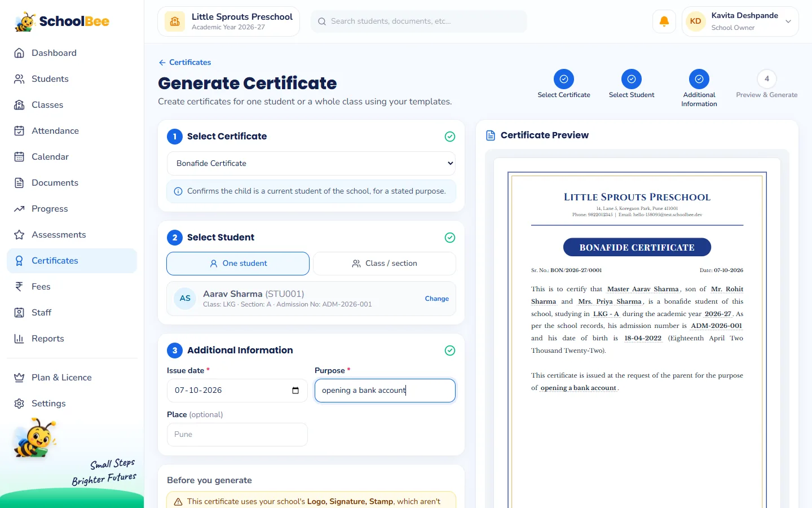The image size is (812, 508).
Task: Open notifications with the bell icon
Action: (664, 21)
